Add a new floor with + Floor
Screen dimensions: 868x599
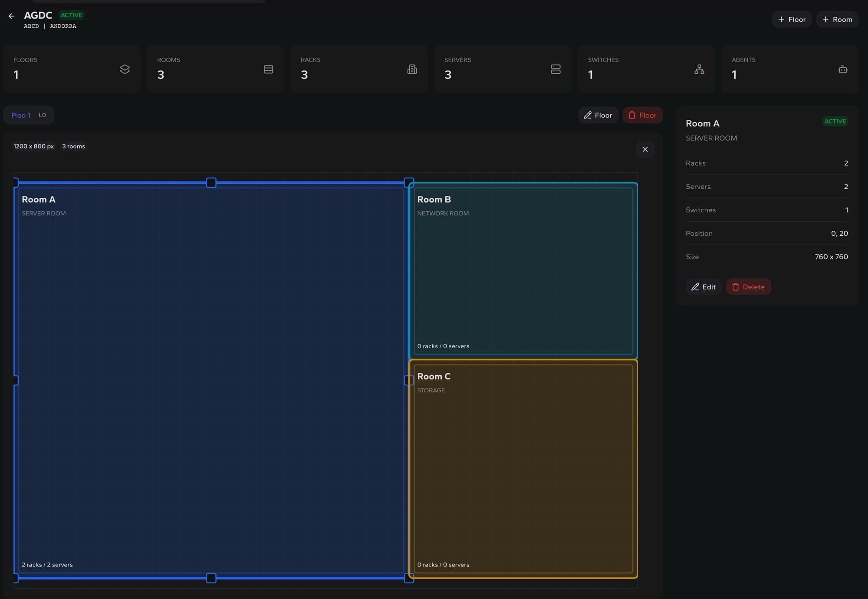792,20
